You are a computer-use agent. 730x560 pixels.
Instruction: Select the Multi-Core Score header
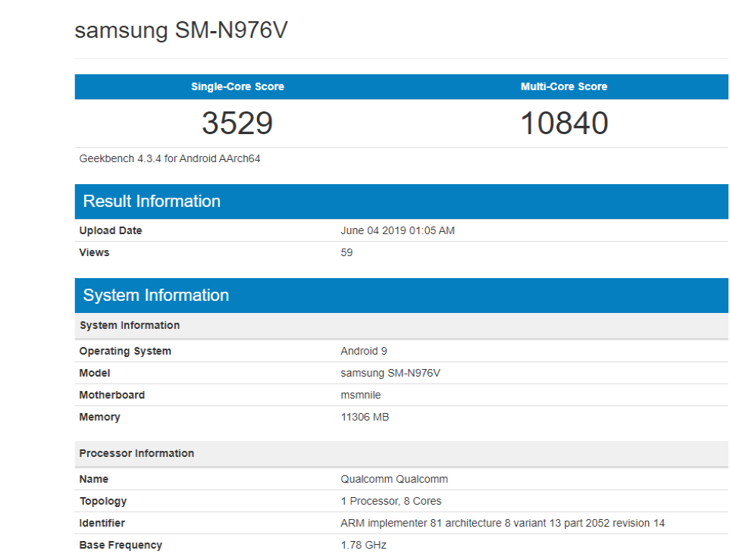click(x=563, y=86)
